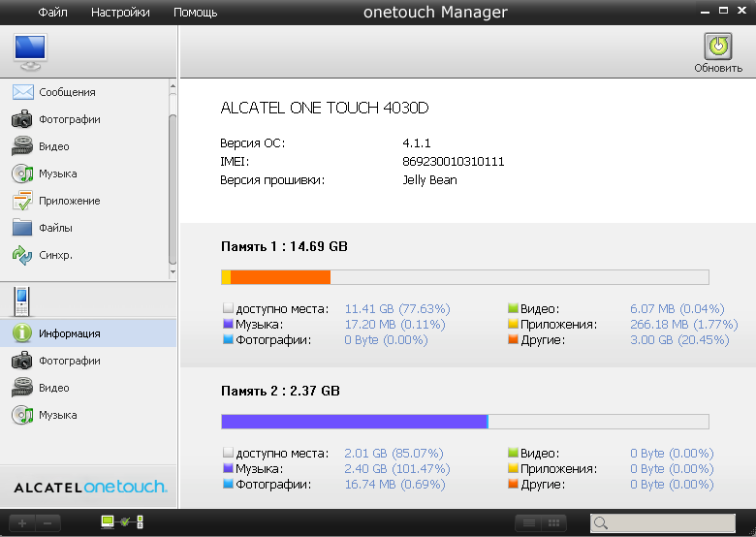Click the PC-to-phone connection status icon

tap(122, 522)
